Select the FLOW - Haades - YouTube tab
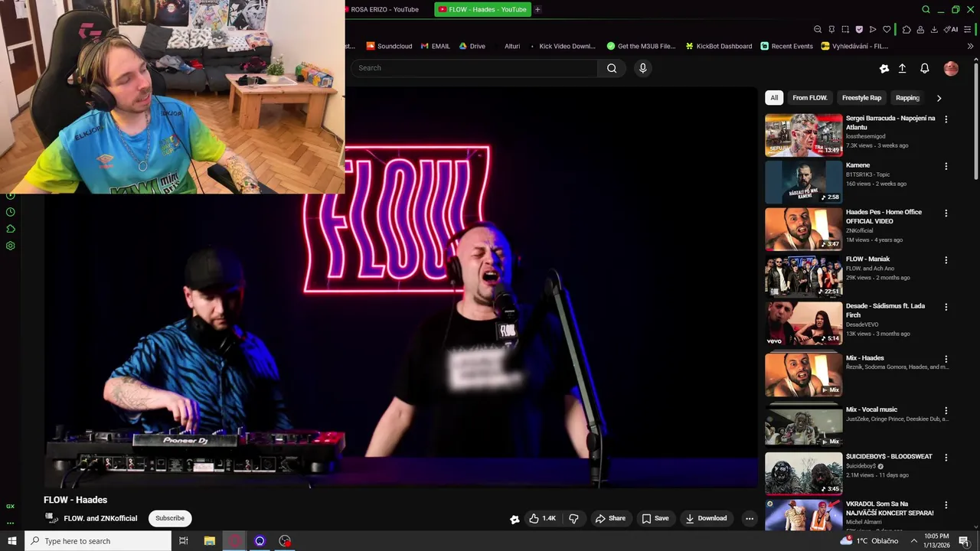 pyautogui.click(x=482, y=9)
